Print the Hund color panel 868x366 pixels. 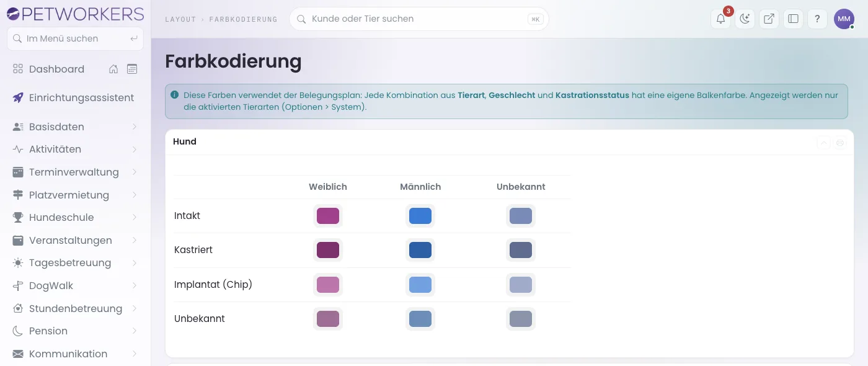coord(840,143)
